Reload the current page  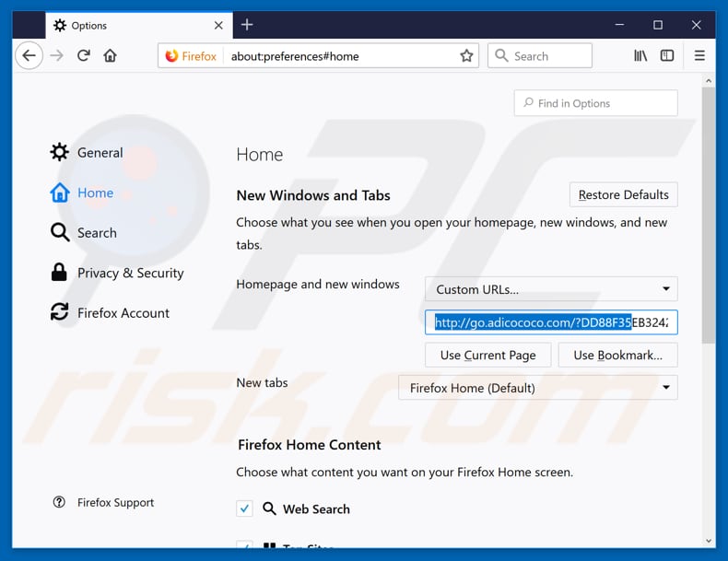pos(84,55)
